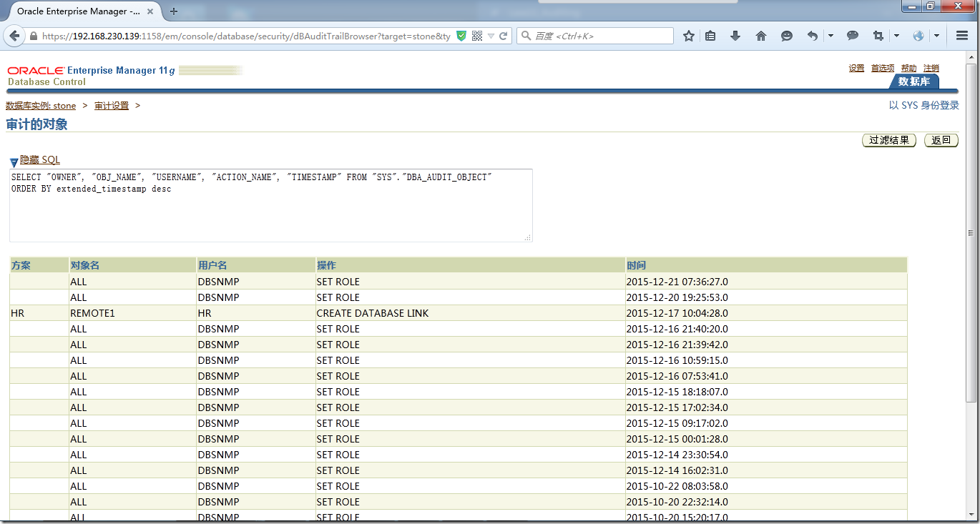Open the 设置 link
This screenshot has width=980, height=524.
[x=856, y=68]
